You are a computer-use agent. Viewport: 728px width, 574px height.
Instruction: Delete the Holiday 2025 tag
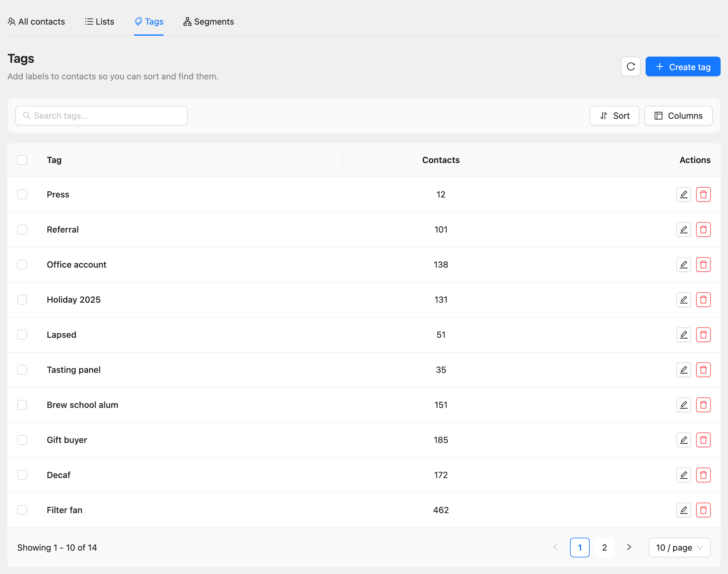coord(703,300)
